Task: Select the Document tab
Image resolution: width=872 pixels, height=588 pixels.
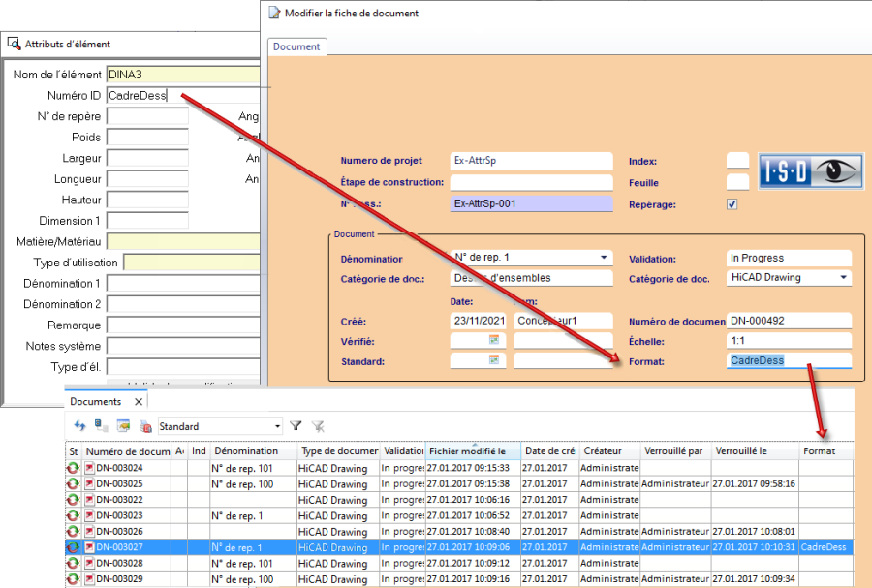Action: [296, 46]
